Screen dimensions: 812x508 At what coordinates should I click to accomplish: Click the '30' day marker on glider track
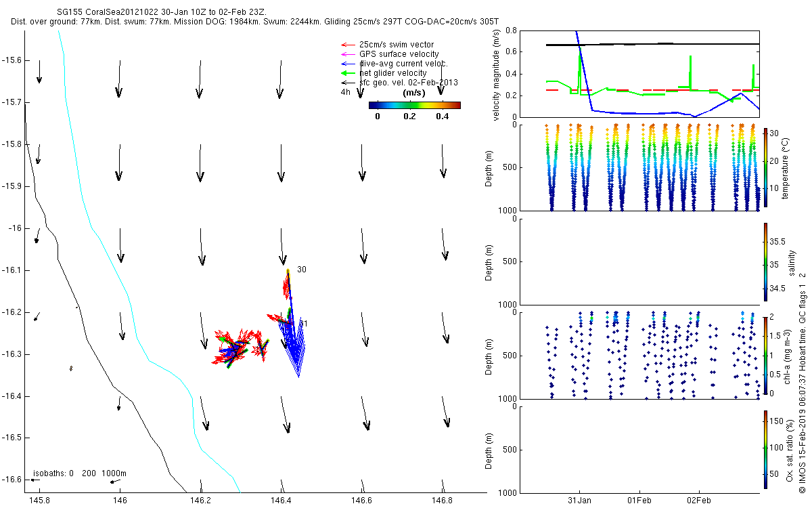tap(301, 270)
